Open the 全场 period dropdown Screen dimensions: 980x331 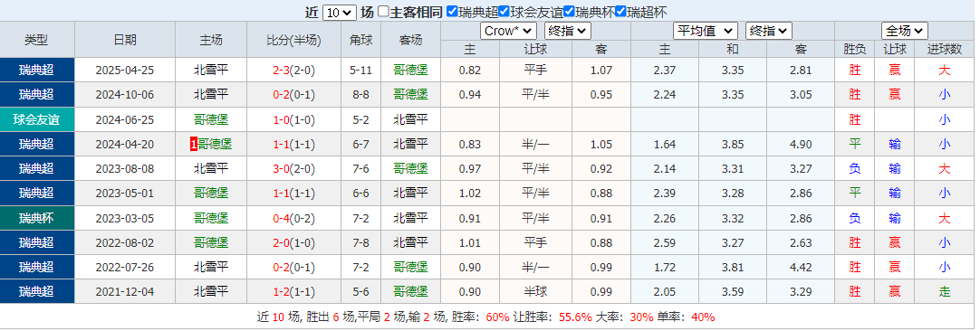[905, 31]
